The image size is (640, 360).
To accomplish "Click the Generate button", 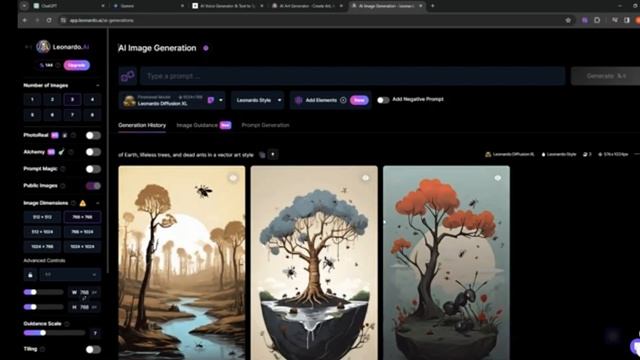I will coord(605,76).
